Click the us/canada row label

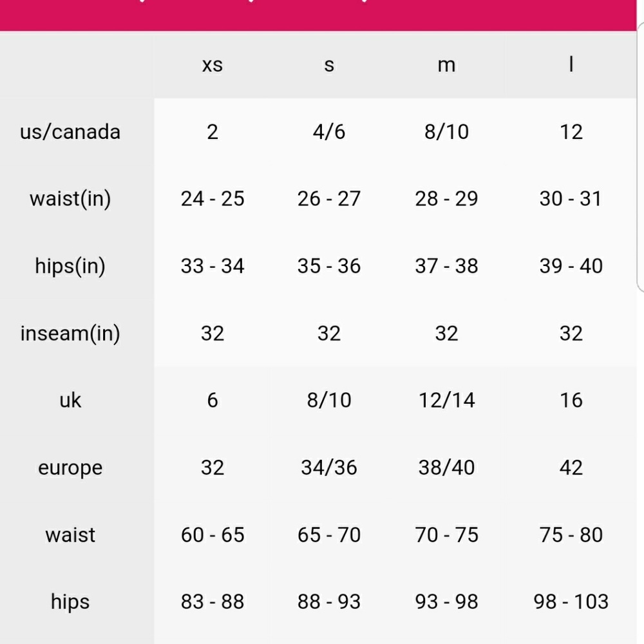(x=70, y=132)
